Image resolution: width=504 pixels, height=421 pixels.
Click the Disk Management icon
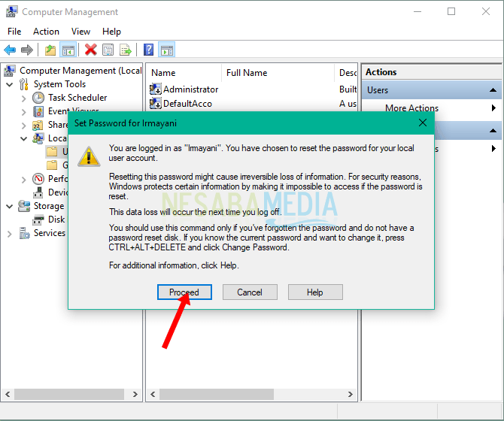click(38, 220)
